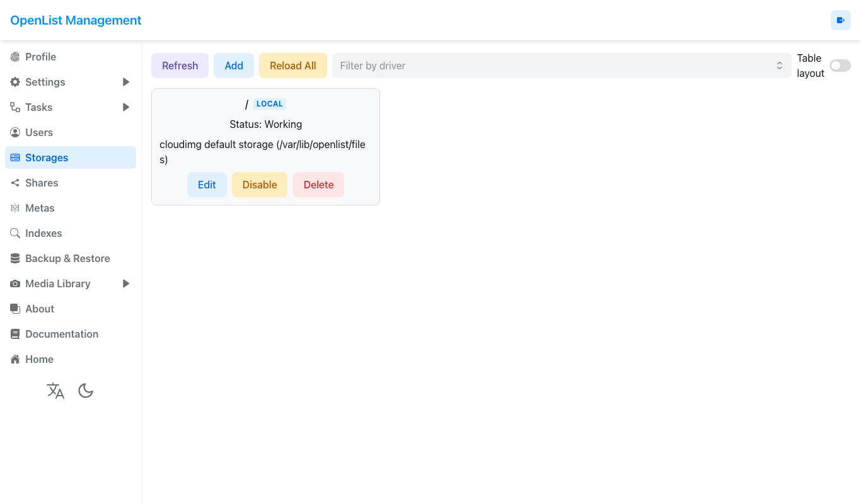
Task: Click the Add storage button
Action: pos(234,66)
